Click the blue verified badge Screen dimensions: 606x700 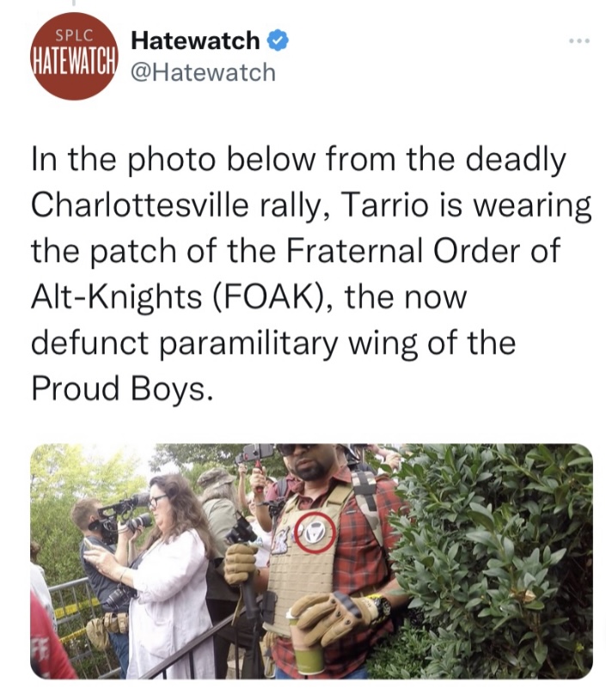pos(278,41)
